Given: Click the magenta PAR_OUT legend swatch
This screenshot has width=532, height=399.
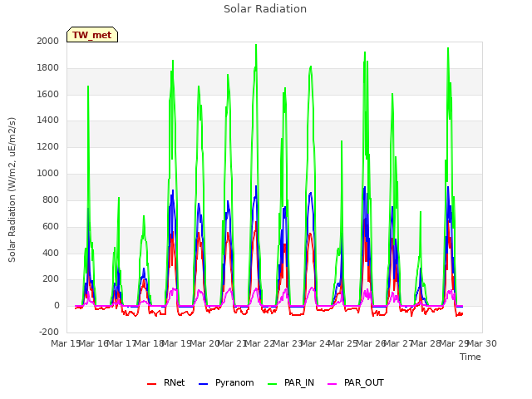Looking at the screenshot, I should [x=332, y=384].
